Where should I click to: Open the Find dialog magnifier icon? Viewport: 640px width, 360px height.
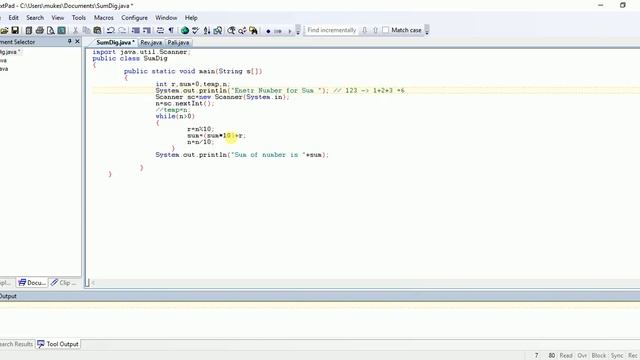[231, 30]
